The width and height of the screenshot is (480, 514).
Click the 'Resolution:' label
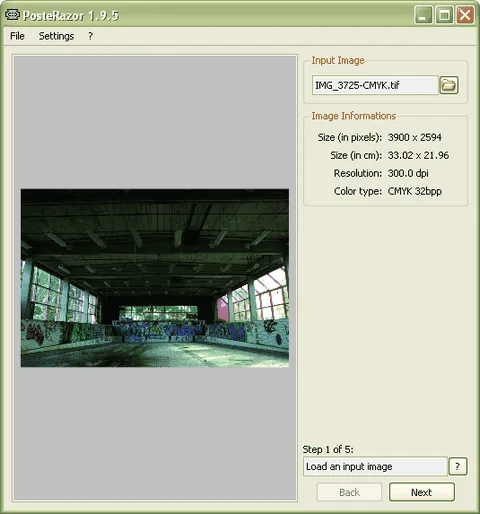click(358, 173)
